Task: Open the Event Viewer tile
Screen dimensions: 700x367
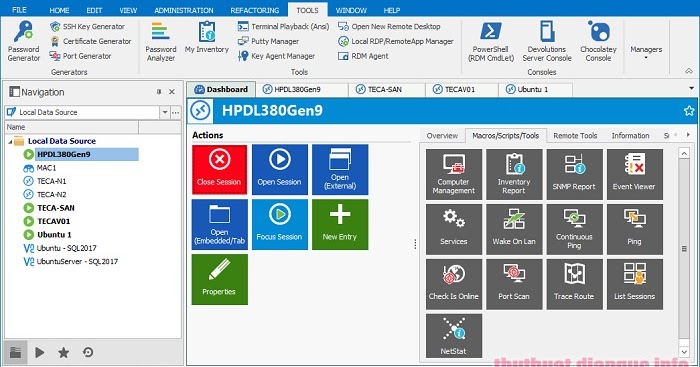Action: [634, 174]
